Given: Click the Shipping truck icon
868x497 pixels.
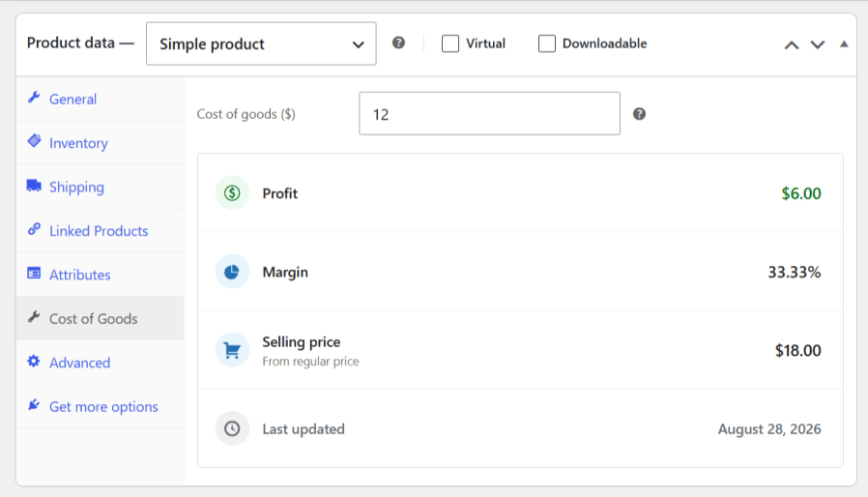Looking at the screenshot, I should pyautogui.click(x=34, y=186).
